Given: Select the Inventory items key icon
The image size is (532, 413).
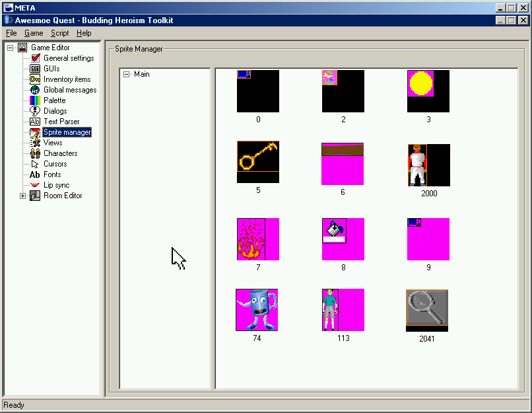Looking at the screenshot, I should coord(36,79).
